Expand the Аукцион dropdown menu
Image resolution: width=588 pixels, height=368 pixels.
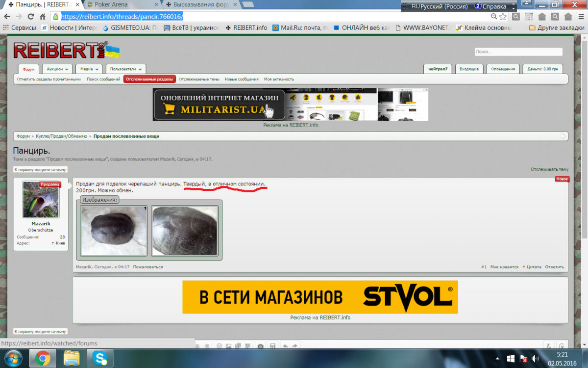coord(57,69)
